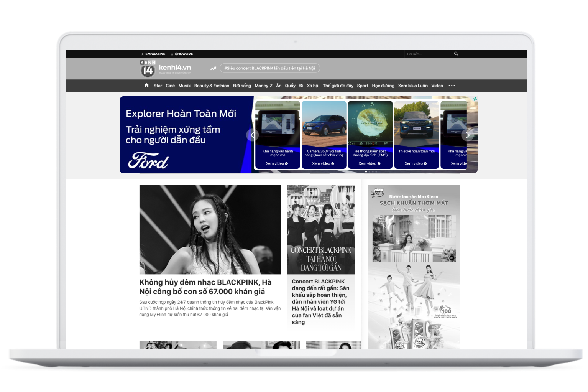Click the trending arrow icon

(x=213, y=68)
